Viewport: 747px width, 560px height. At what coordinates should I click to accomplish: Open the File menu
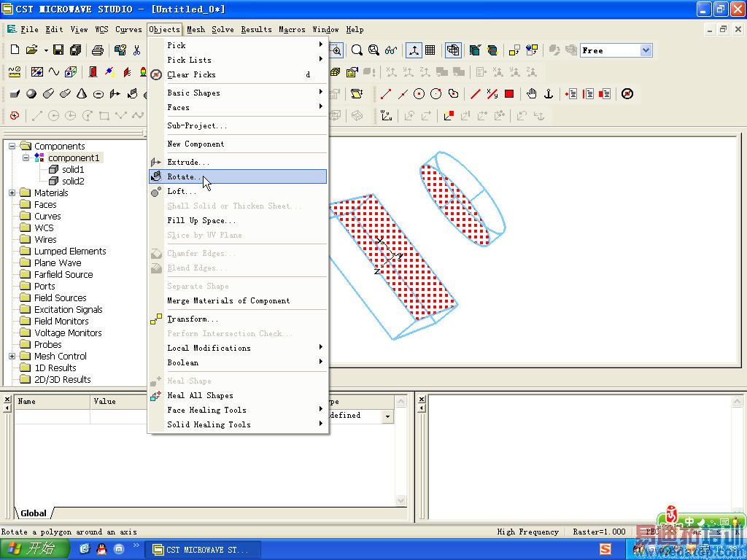pyautogui.click(x=29, y=29)
